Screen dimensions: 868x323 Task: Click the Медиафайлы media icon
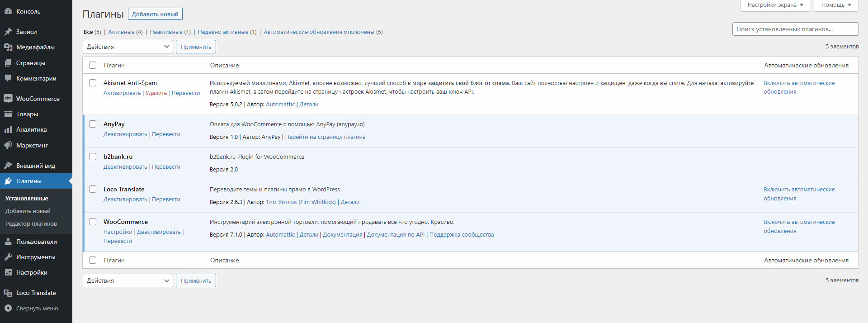coord(8,47)
